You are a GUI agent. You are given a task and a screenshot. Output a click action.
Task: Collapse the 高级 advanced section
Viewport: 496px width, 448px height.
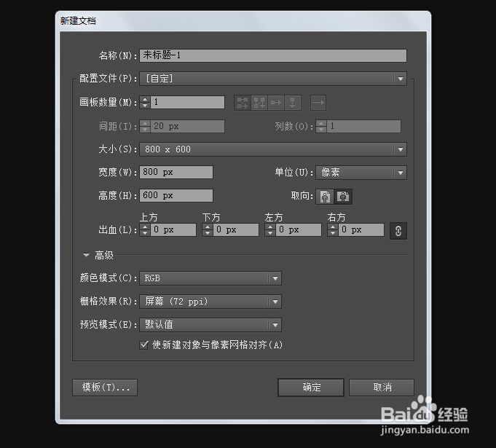(86, 255)
